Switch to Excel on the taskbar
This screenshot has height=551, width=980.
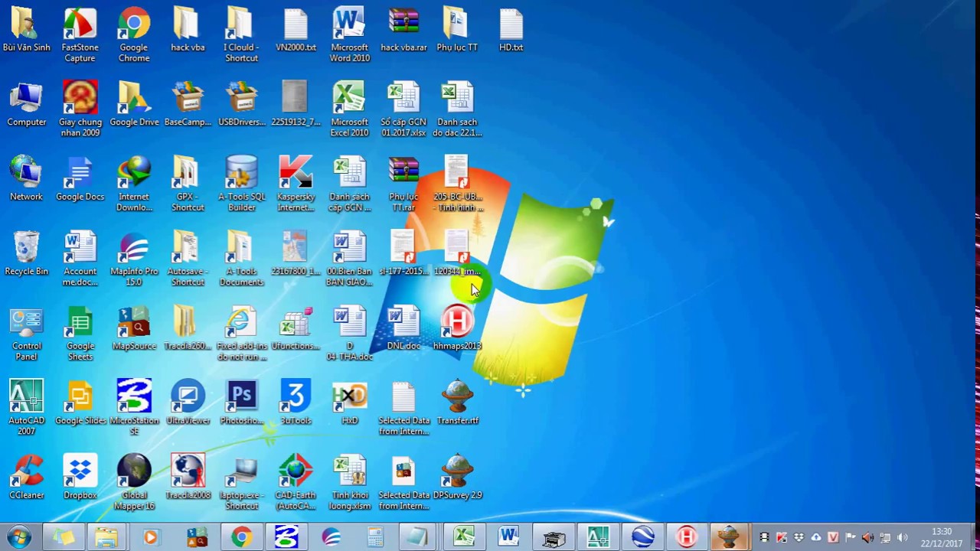(x=464, y=537)
